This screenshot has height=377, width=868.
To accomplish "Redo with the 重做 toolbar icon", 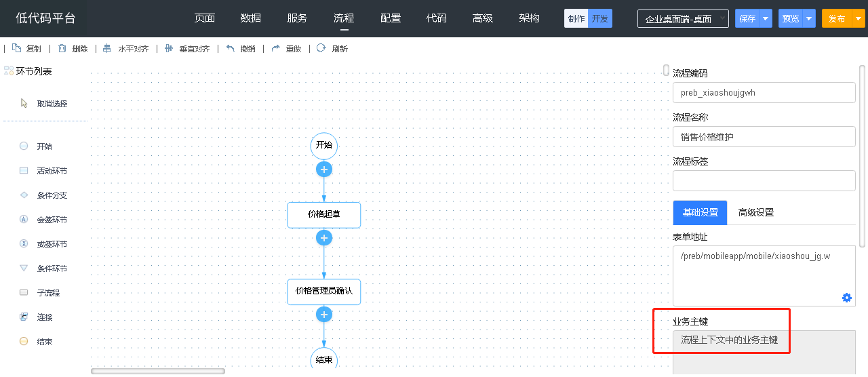I will [275, 48].
